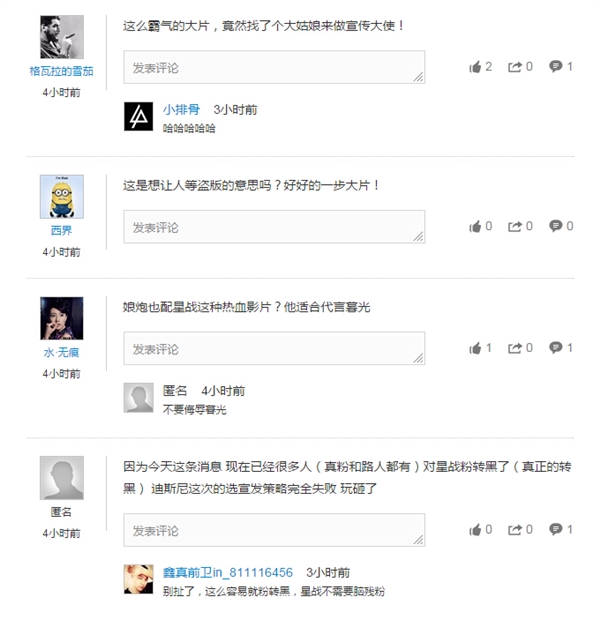Open replier 小排骨's profile link

pyautogui.click(x=181, y=109)
